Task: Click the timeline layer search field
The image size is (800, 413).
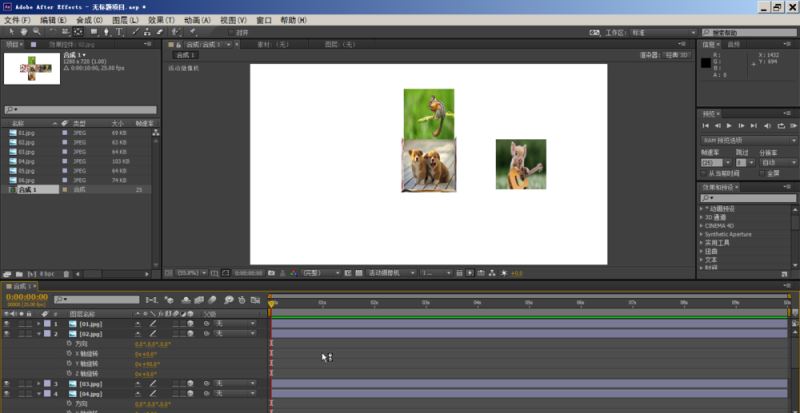Action: click(x=96, y=300)
